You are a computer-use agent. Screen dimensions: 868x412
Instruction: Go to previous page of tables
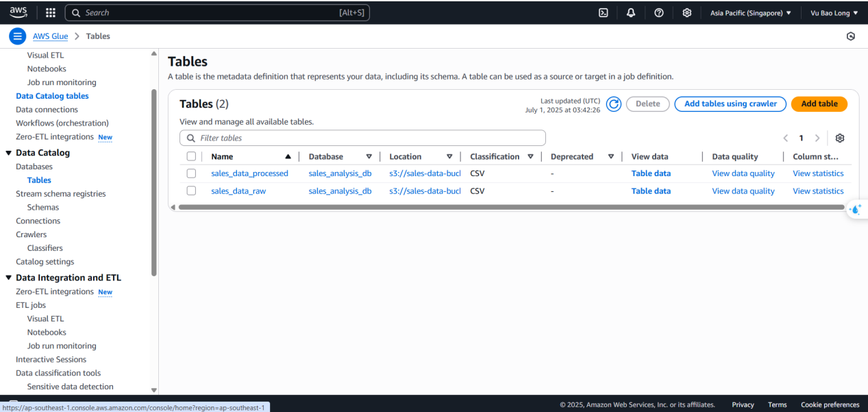(x=786, y=138)
